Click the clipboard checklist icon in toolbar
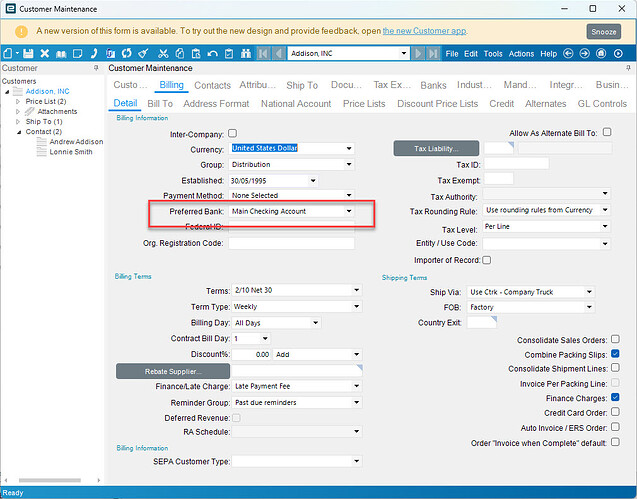The width and height of the screenshot is (637, 499). pyautogui.click(x=229, y=53)
